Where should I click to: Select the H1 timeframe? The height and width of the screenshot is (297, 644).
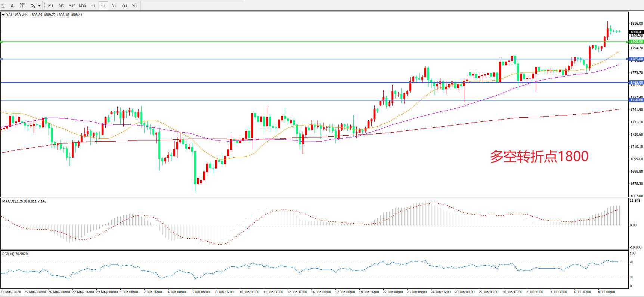tap(93, 6)
